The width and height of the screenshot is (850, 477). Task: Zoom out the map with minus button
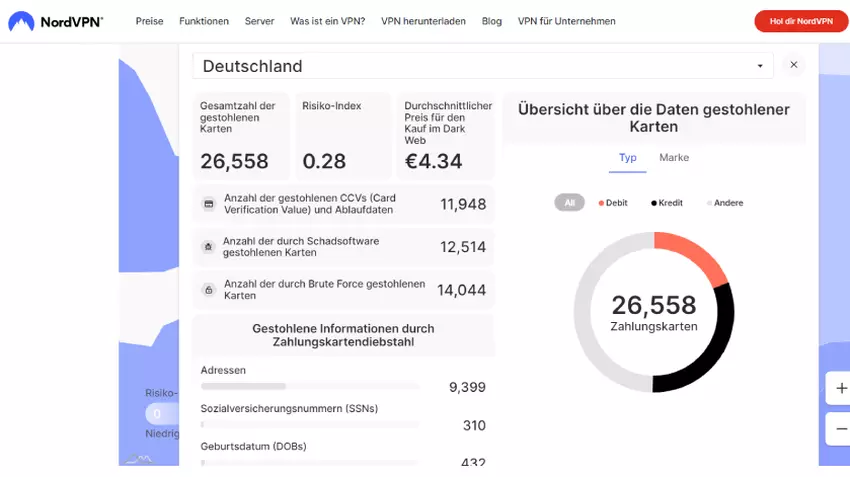click(840, 428)
